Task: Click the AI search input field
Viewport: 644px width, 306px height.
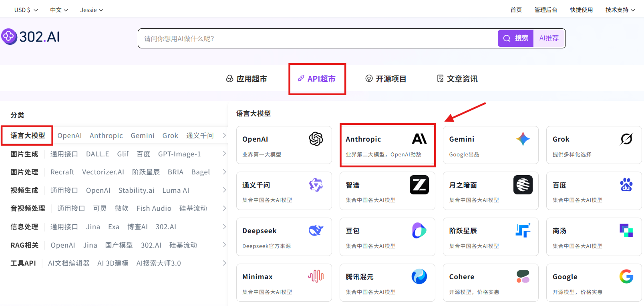Action: pos(316,38)
